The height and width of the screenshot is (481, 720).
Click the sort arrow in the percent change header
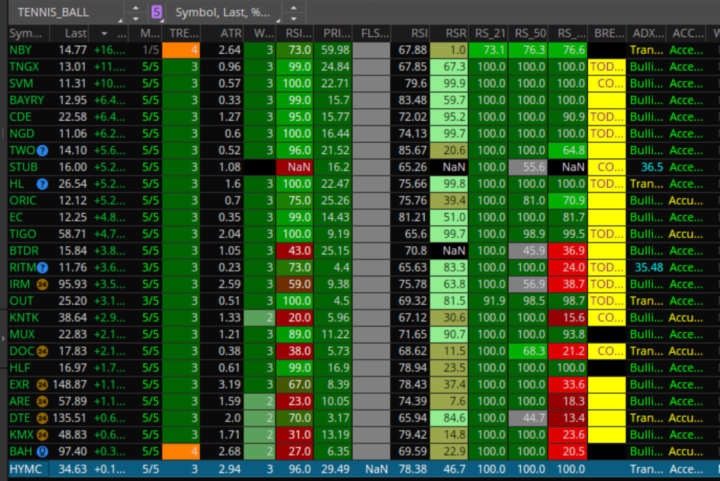(104, 34)
